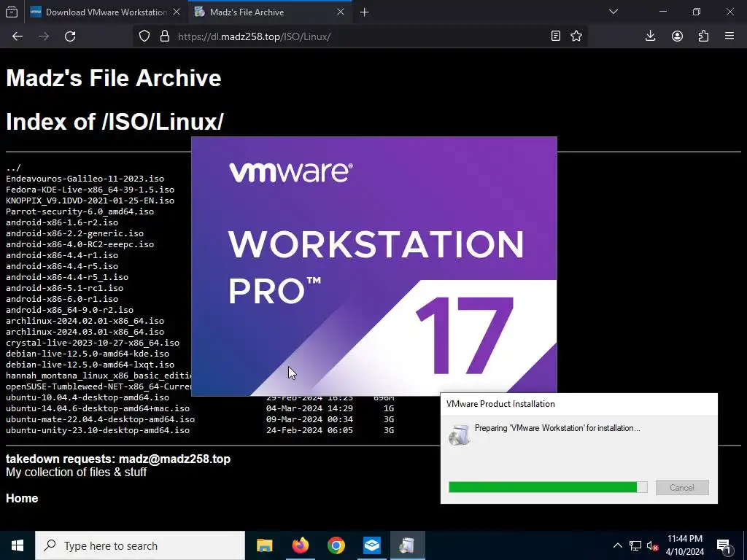Download ubuntu-14.04.6-desktop-amd64+mac.iso
Image resolution: width=747 pixels, height=560 pixels.
98,408
